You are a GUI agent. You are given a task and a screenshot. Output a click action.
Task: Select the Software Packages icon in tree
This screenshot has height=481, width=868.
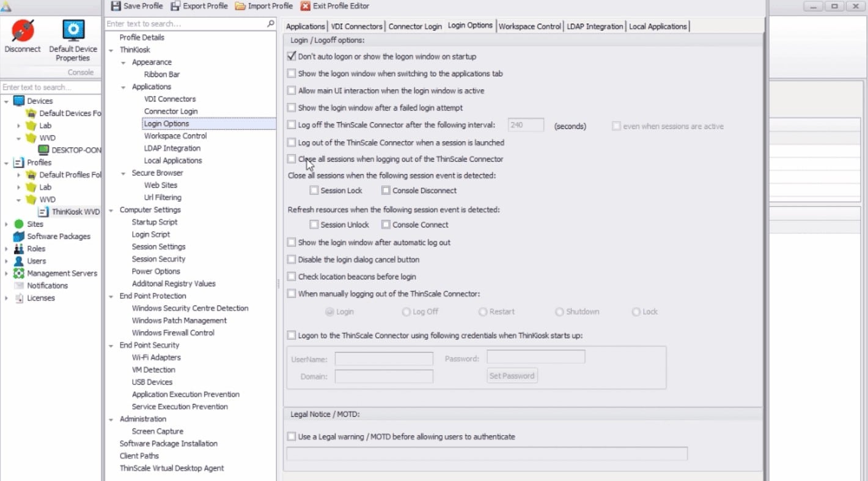click(18, 237)
